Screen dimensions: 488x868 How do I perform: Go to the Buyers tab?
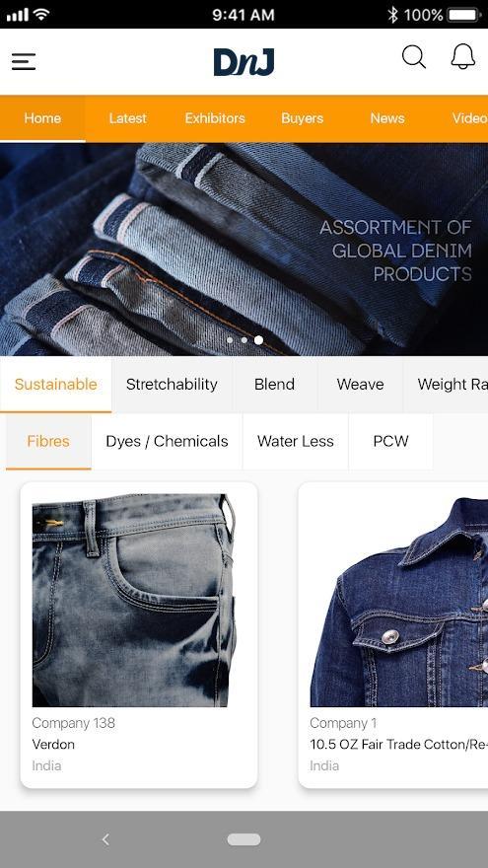[302, 118]
